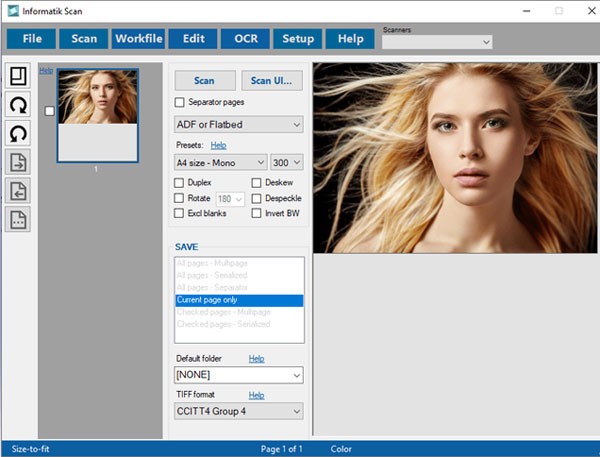The height and width of the screenshot is (457, 600).
Task: Open the ADF or Flatbed source dropdown
Action: coord(238,125)
